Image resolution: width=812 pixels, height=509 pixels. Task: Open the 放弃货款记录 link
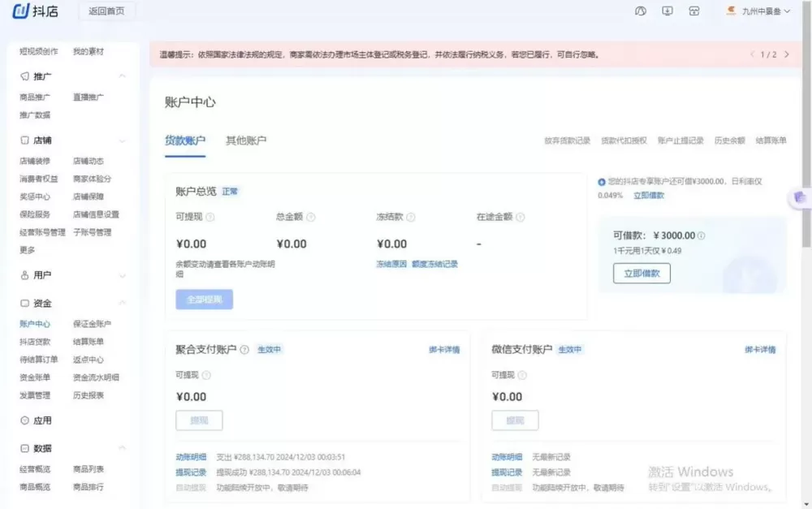pyautogui.click(x=567, y=140)
